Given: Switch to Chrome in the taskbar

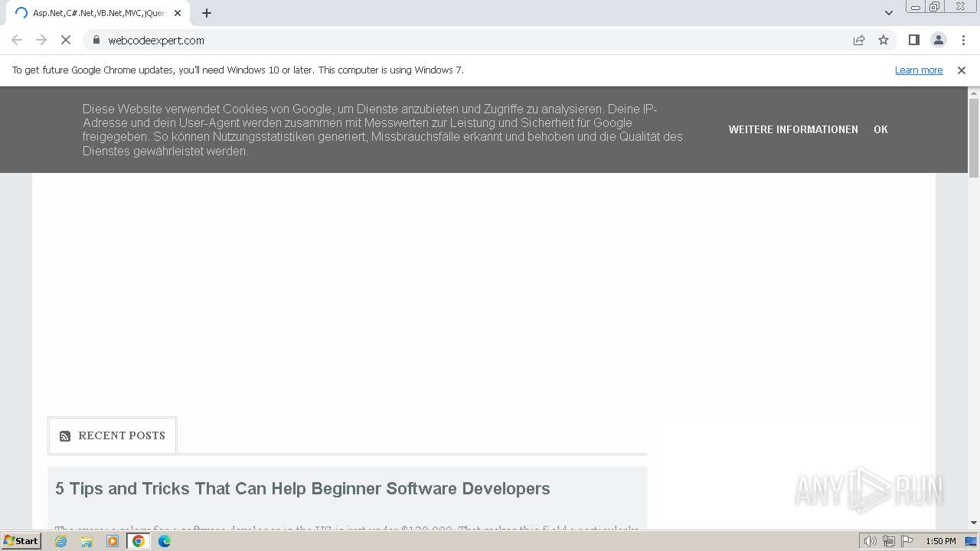Looking at the screenshot, I should [x=138, y=541].
